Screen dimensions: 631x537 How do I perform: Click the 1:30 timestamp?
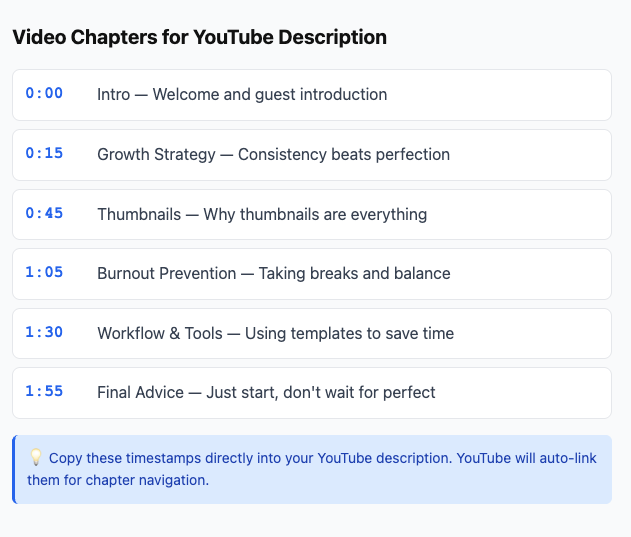[44, 333]
